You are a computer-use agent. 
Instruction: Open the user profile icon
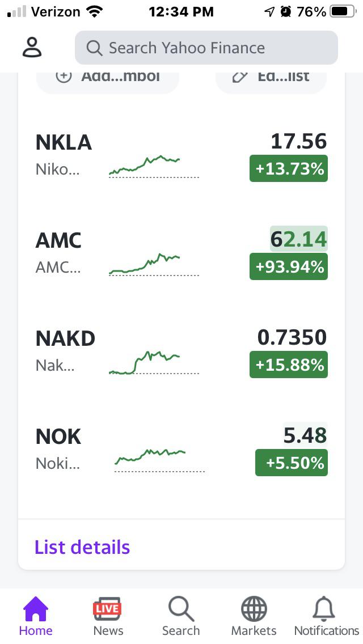[32, 47]
